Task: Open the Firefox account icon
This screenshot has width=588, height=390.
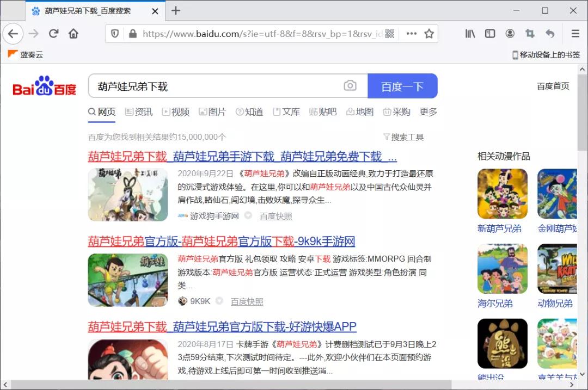Action: click(510, 33)
